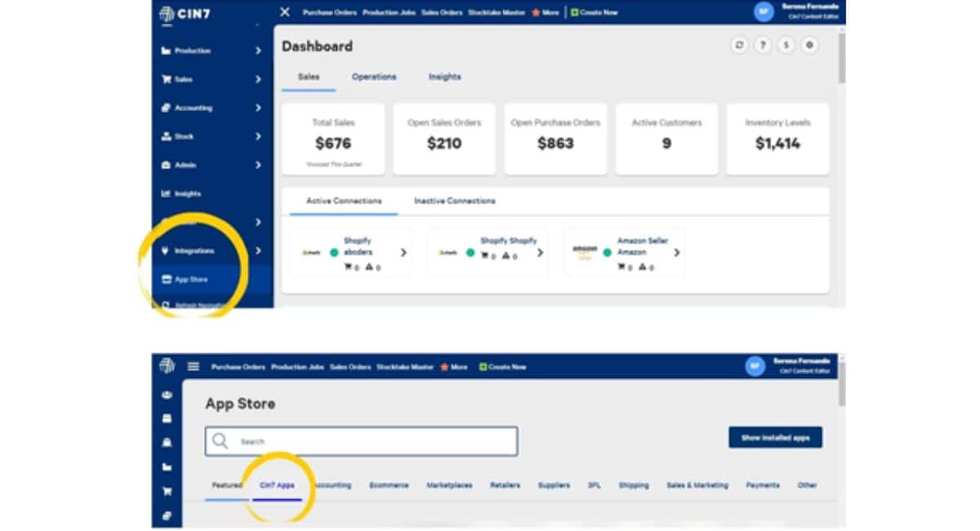980x531 pixels.
Task: Open the hamburger menu above App Store
Action: pyautogui.click(x=194, y=367)
